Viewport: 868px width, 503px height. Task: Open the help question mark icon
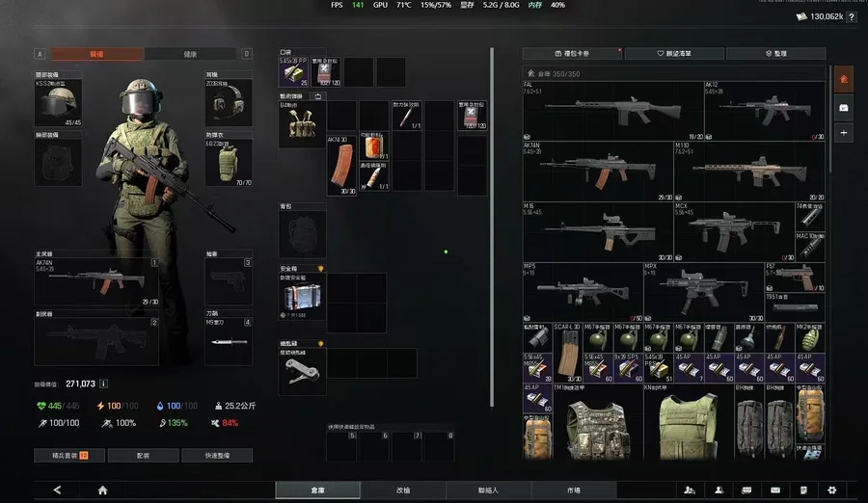pyautogui.click(x=852, y=17)
